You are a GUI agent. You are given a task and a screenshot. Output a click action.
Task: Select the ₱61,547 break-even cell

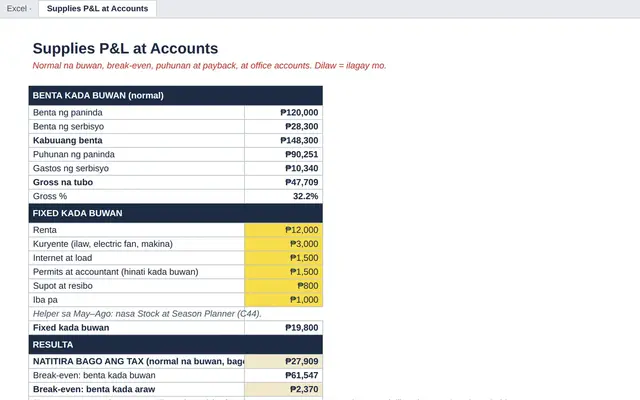tap(284, 376)
